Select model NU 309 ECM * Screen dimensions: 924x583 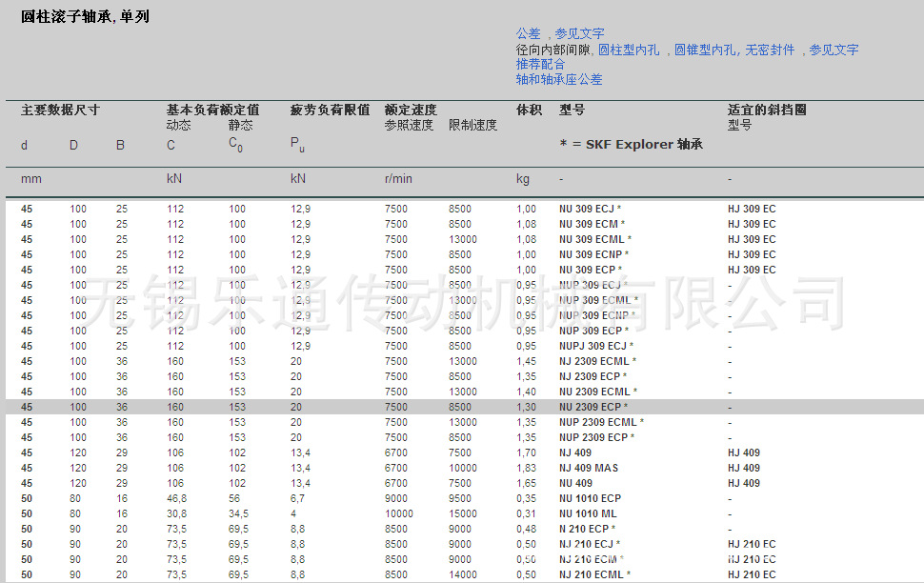(x=592, y=224)
